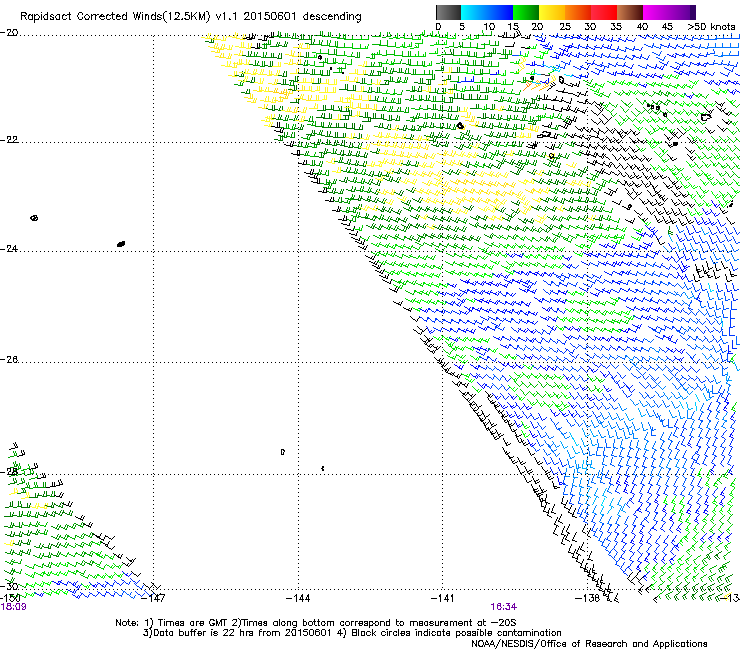Click the '10' legend scale label
This screenshot has height=650, width=740.
tap(489, 27)
